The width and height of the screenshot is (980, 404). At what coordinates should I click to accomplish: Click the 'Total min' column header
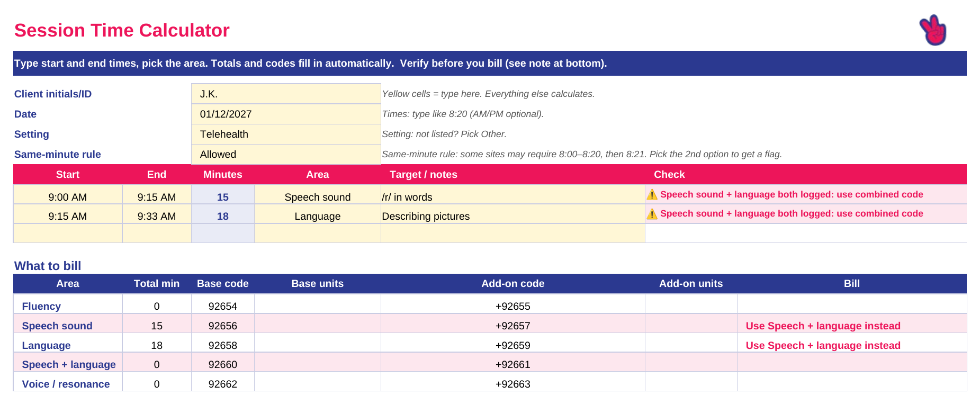pos(157,283)
